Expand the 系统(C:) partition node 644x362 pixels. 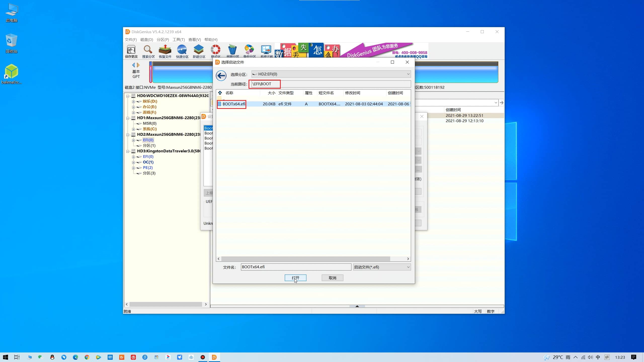coord(134,129)
